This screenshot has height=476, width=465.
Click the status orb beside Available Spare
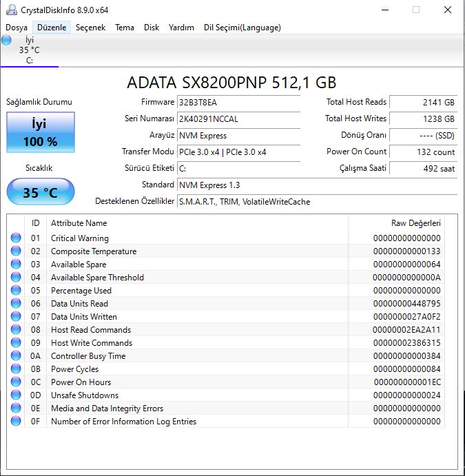[x=16, y=265]
